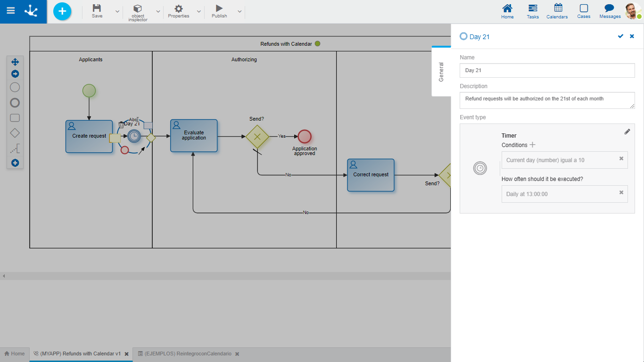This screenshot has height=362, width=644.
Task: Expand the Properties dropdown arrow
Action: click(198, 11)
